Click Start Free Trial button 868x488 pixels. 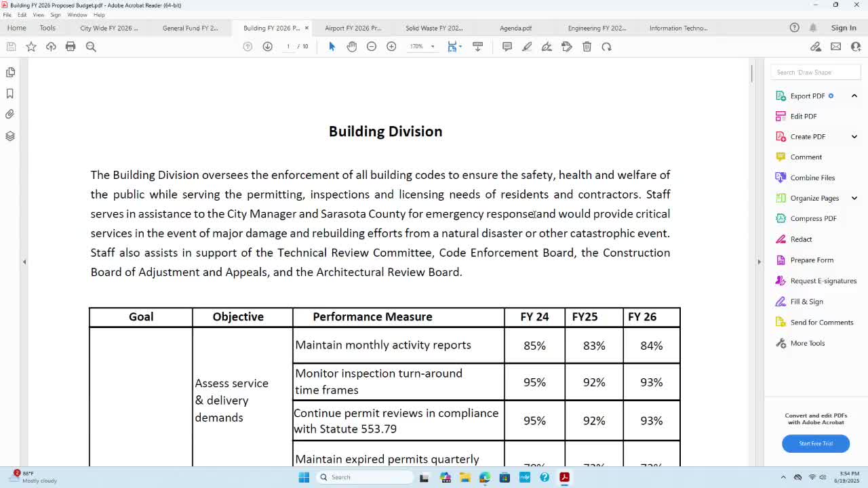click(x=816, y=443)
